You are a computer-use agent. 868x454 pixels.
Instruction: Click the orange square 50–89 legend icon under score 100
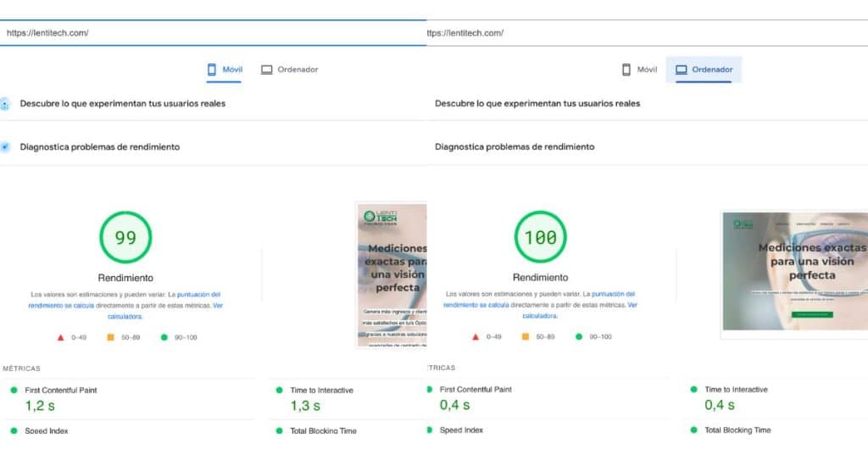click(x=525, y=337)
